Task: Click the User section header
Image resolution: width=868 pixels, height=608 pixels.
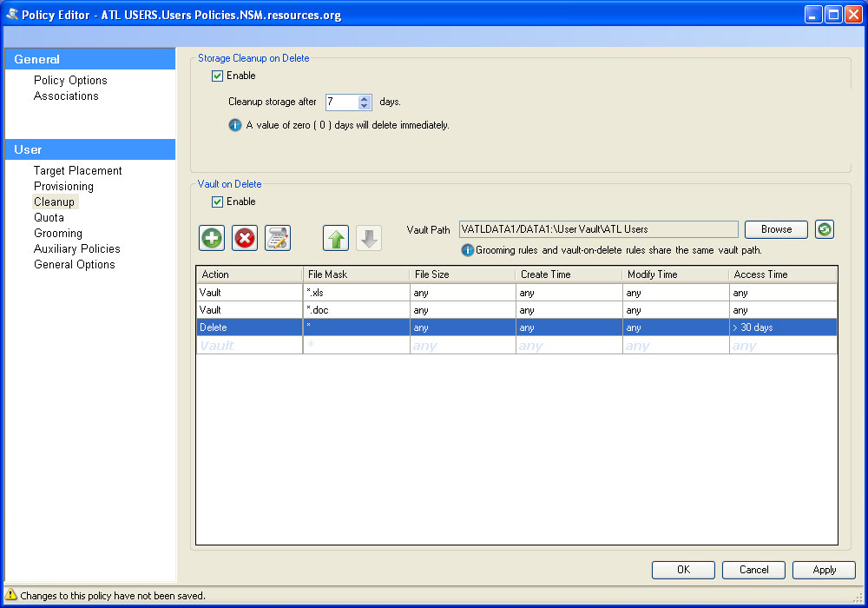Action: (90, 149)
